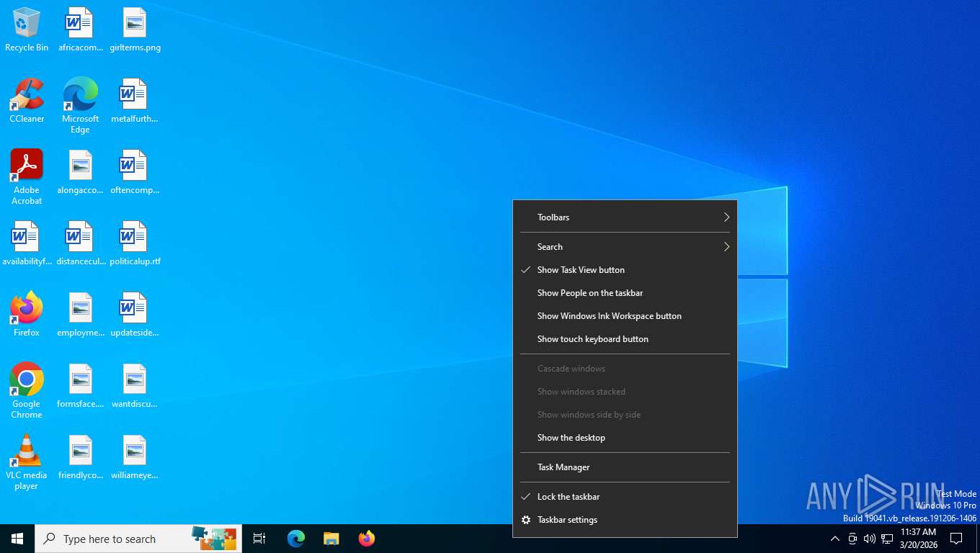
Task: Open File Explorer from the taskbar
Action: point(331,539)
